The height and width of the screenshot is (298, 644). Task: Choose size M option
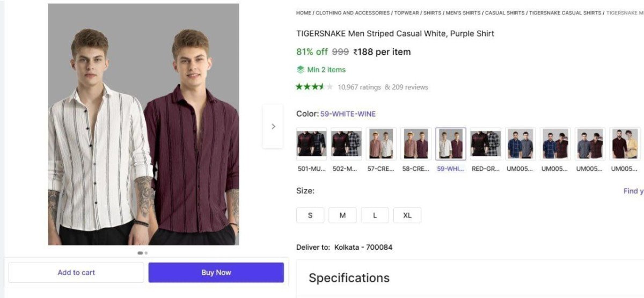point(342,215)
